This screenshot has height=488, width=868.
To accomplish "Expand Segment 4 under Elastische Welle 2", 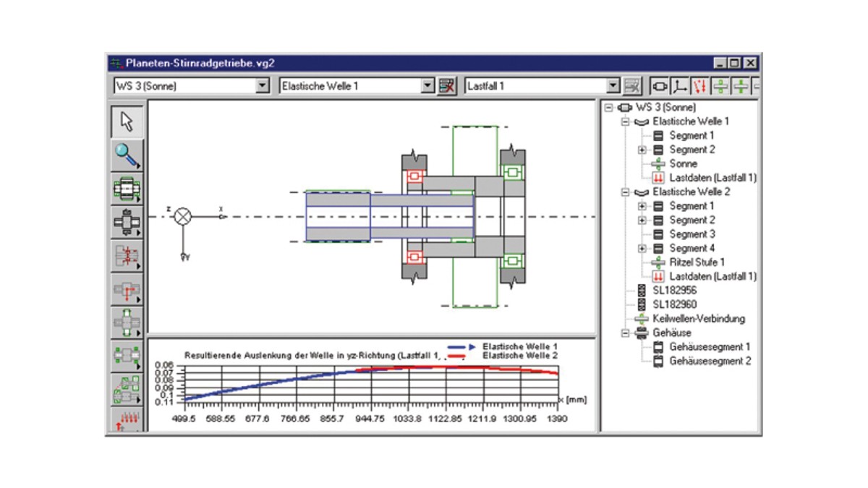I will tap(642, 248).
